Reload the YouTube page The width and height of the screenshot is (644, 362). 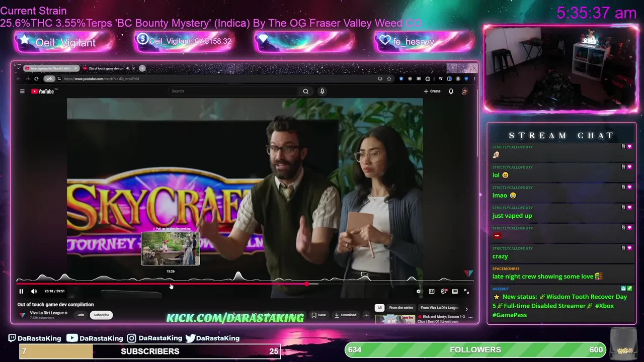(36, 78)
